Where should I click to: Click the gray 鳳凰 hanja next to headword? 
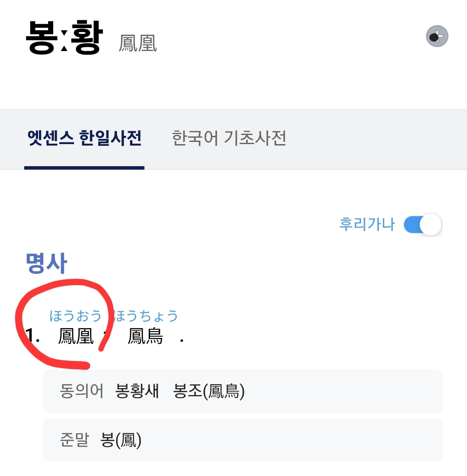(138, 43)
